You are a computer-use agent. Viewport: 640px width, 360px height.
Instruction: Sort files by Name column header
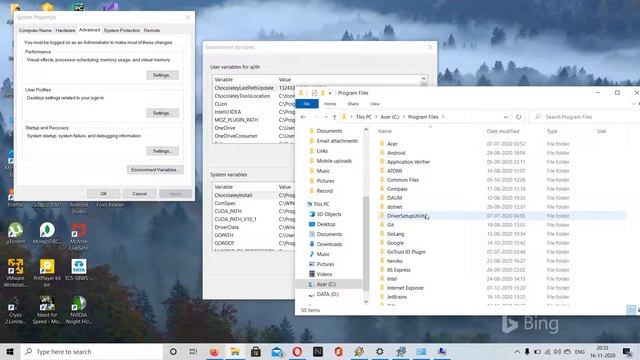point(385,131)
